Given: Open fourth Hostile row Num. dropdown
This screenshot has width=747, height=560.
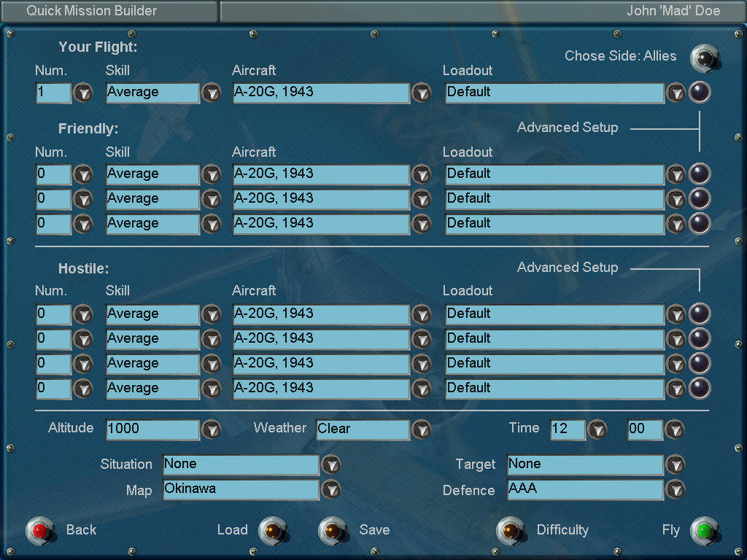Looking at the screenshot, I should 83,389.
